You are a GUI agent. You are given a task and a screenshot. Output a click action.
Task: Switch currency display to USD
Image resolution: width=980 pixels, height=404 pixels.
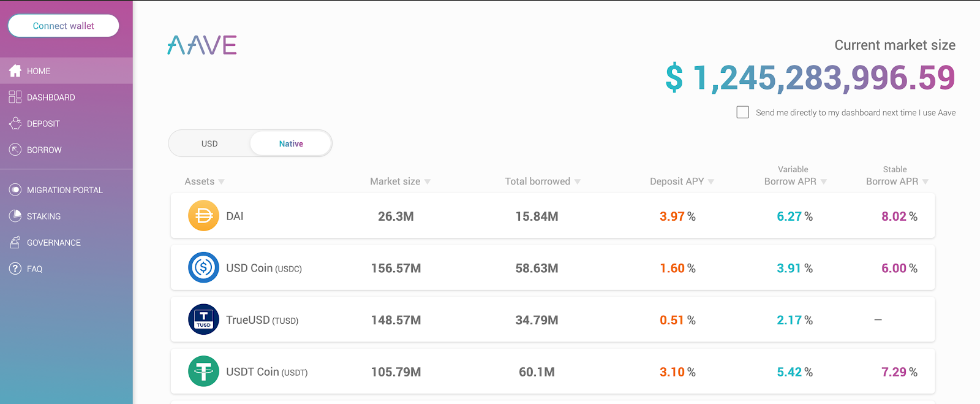click(x=209, y=143)
